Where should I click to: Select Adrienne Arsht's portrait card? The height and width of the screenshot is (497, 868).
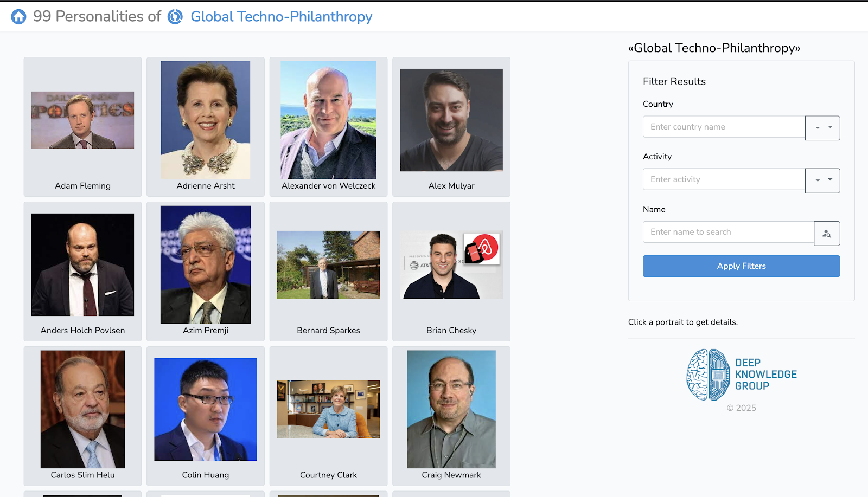click(x=206, y=120)
